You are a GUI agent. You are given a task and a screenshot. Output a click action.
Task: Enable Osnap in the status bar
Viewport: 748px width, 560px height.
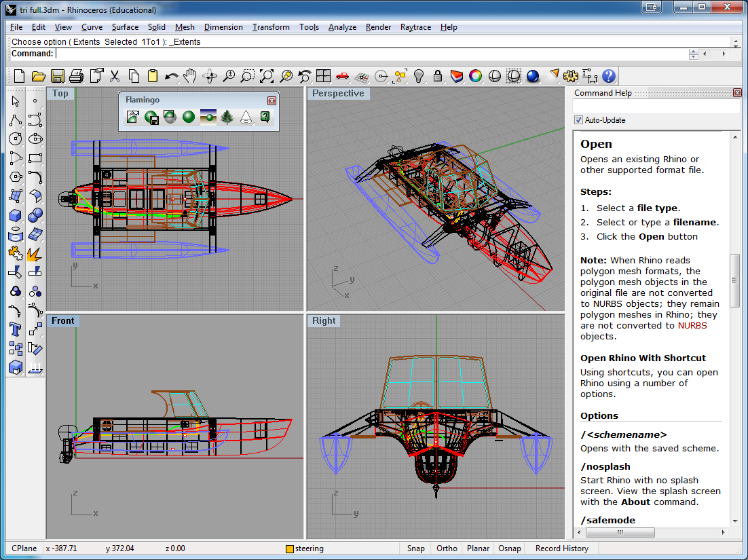coord(510,548)
